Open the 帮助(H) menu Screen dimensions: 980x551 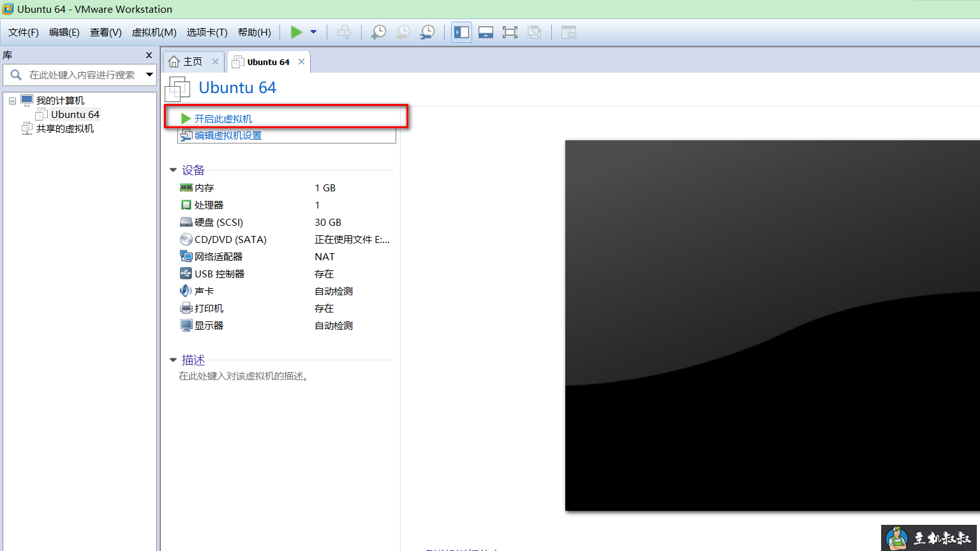click(255, 32)
